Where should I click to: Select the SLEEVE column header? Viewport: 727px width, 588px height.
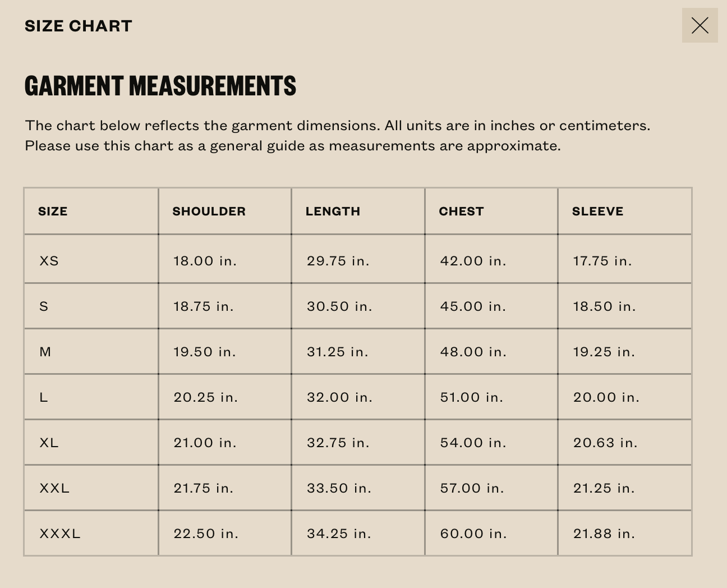coord(597,212)
